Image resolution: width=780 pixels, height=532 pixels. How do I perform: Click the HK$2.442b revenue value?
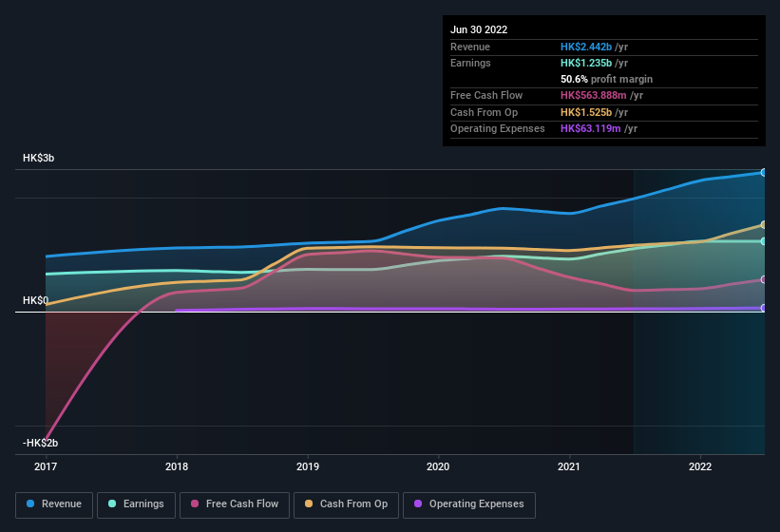[x=586, y=47]
